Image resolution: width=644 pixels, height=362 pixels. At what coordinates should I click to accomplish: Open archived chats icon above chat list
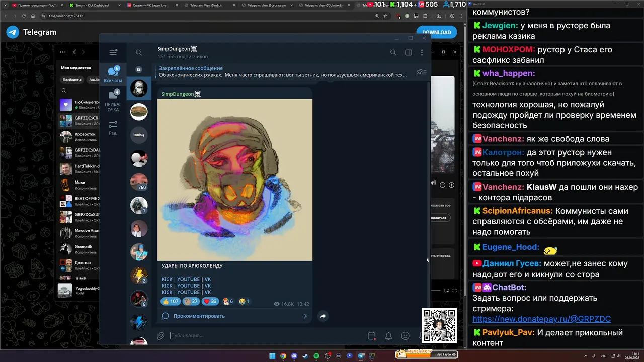(139, 69)
